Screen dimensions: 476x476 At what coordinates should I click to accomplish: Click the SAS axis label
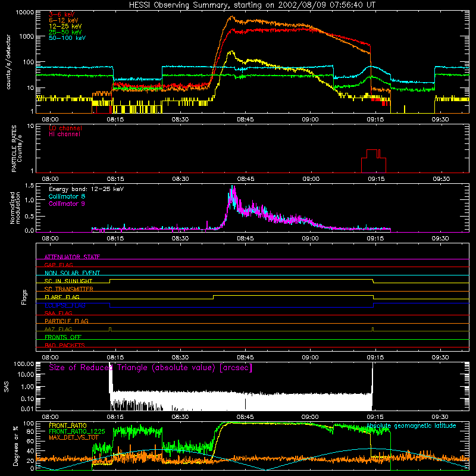coord(7,386)
